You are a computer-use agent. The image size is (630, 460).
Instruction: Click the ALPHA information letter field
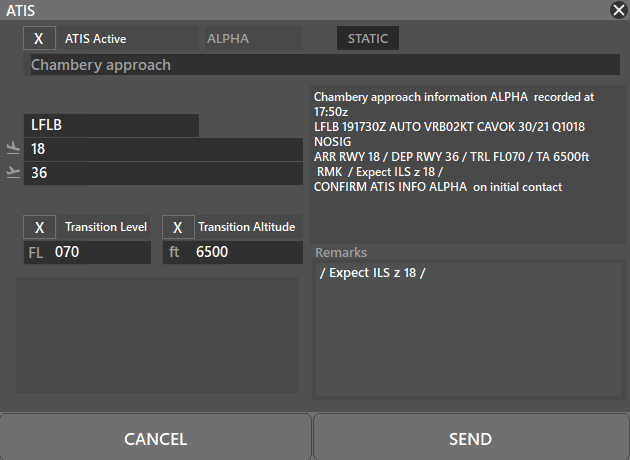tap(253, 38)
